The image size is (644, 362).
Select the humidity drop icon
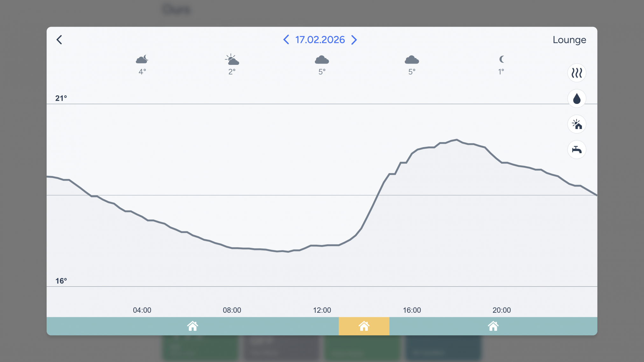tap(577, 99)
